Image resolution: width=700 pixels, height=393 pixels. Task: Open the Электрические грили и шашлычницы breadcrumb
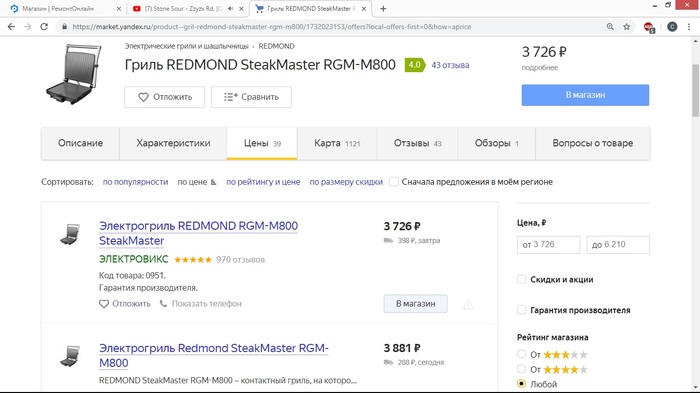coord(186,46)
